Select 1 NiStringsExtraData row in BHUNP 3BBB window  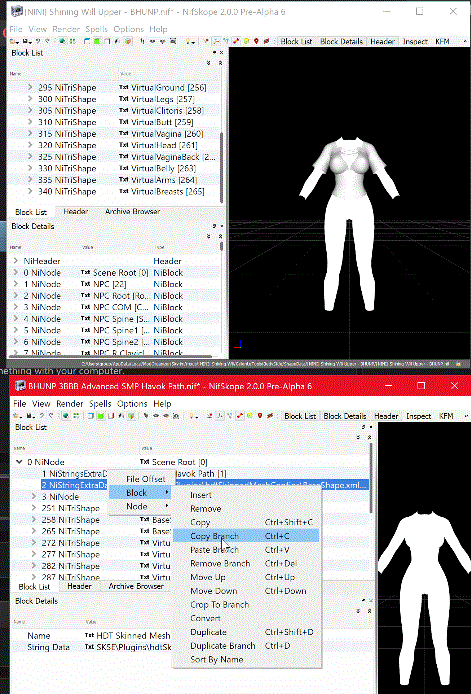(190, 474)
